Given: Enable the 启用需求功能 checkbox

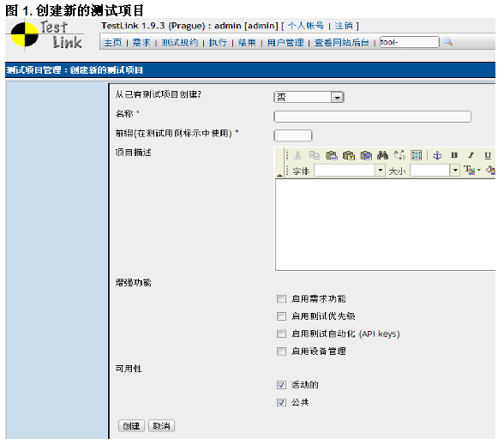Looking at the screenshot, I should click(281, 299).
